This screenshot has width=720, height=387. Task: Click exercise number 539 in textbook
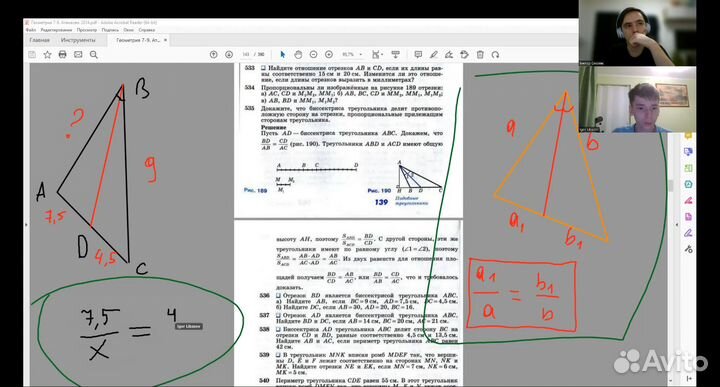(x=264, y=354)
